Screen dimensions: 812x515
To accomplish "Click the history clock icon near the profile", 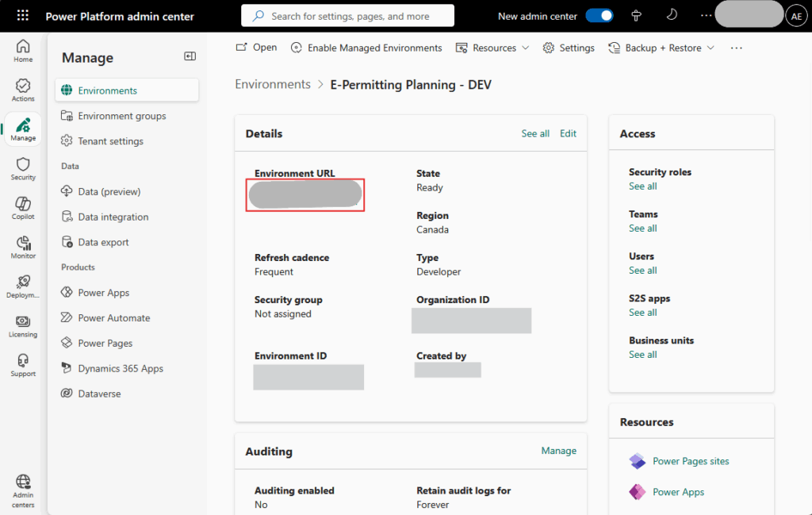I will pyautogui.click(x=671, y=15).
